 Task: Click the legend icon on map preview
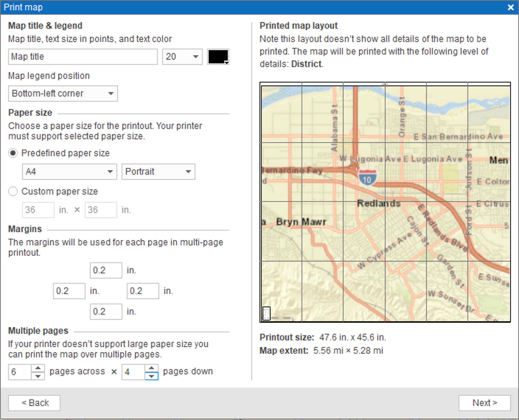click(x=266, y=314)
